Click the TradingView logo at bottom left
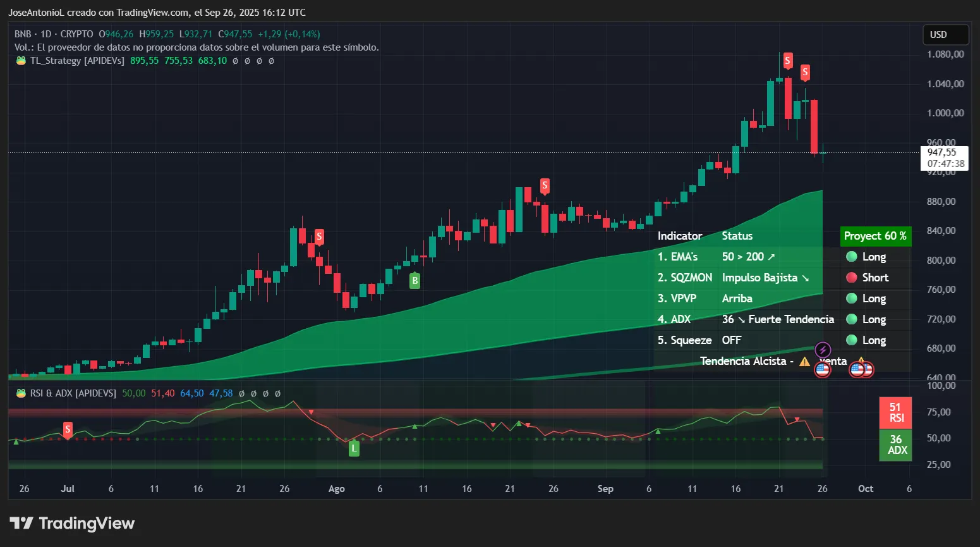Screen dimensions: 980x547 (x=23, y=523)
